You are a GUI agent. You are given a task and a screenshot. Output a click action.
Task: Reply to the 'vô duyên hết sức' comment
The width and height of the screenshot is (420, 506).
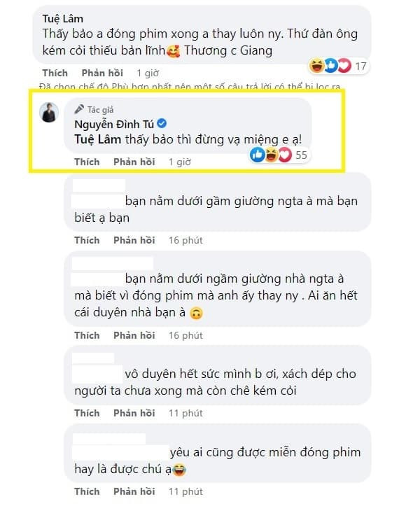tap(134, 413)
